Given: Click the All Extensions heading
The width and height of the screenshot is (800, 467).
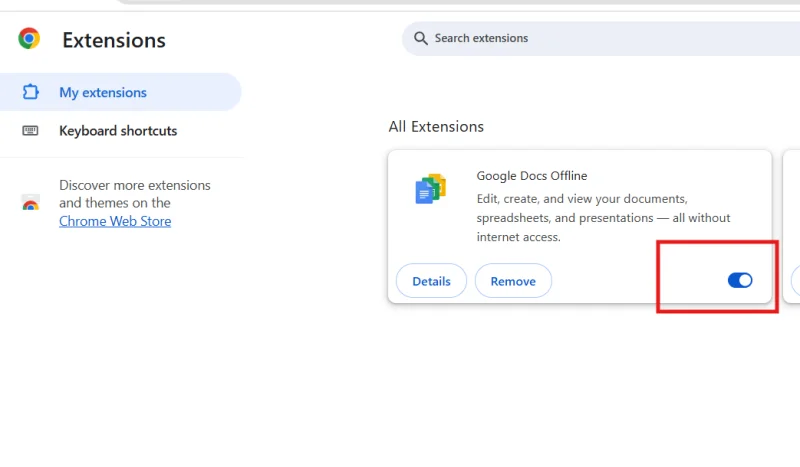Looking at the screenshot, I should 436,127.
